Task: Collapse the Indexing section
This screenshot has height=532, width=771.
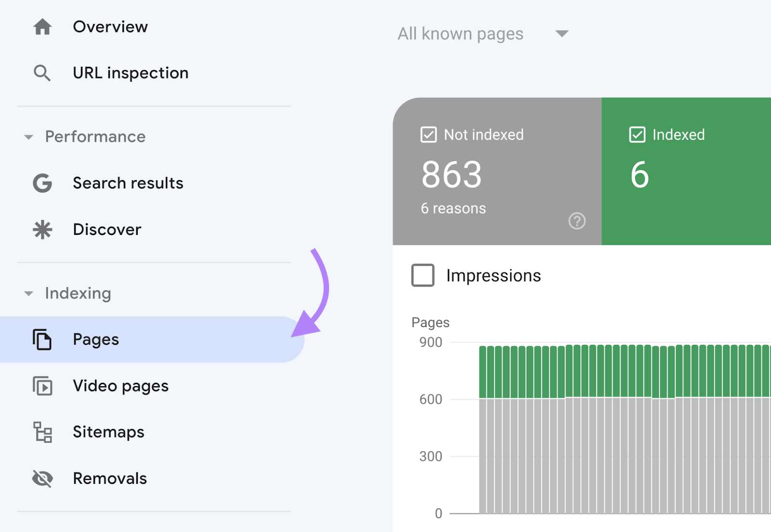Action: 28,294
